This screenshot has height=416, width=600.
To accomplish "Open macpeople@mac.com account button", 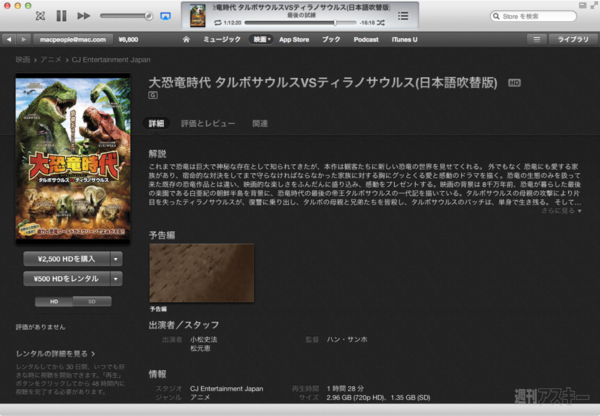I will point(73,39).
